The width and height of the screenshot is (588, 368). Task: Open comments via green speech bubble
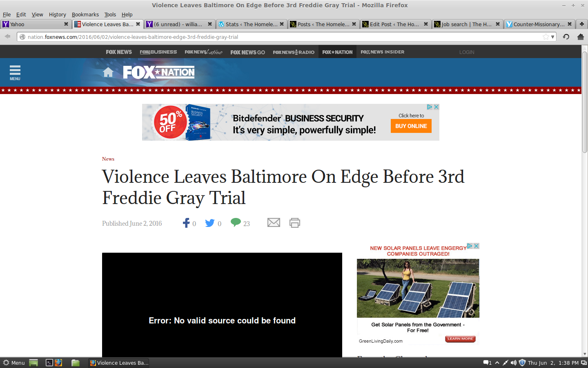[x=236, y=222]
